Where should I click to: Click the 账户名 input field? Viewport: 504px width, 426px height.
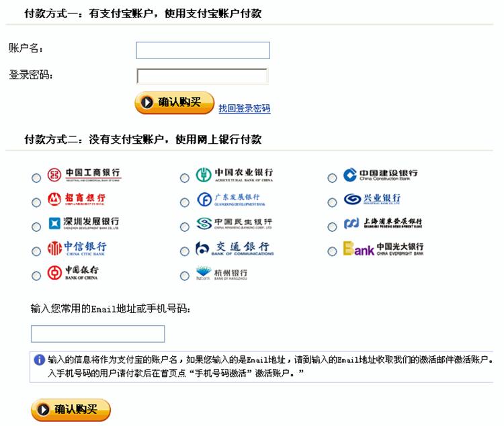tap(202, 50)
